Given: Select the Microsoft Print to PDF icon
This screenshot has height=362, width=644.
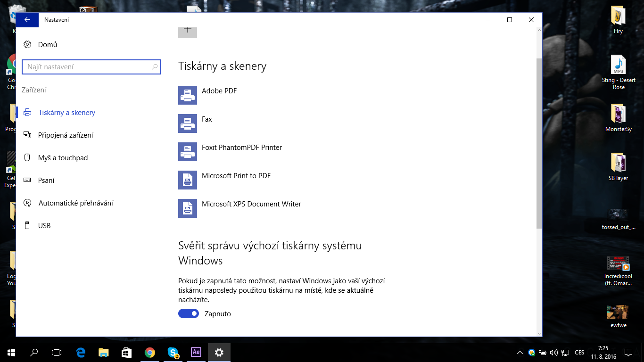Looking at the screenshot, I should click(187, 180).
